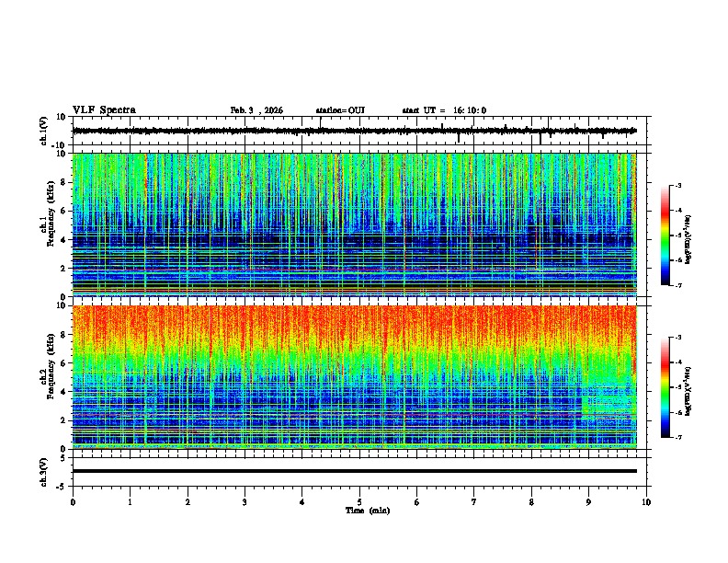Click the "-3" label on ch.1 colorbar
This screenshot has height=563, width=728.
click(677, 185)
